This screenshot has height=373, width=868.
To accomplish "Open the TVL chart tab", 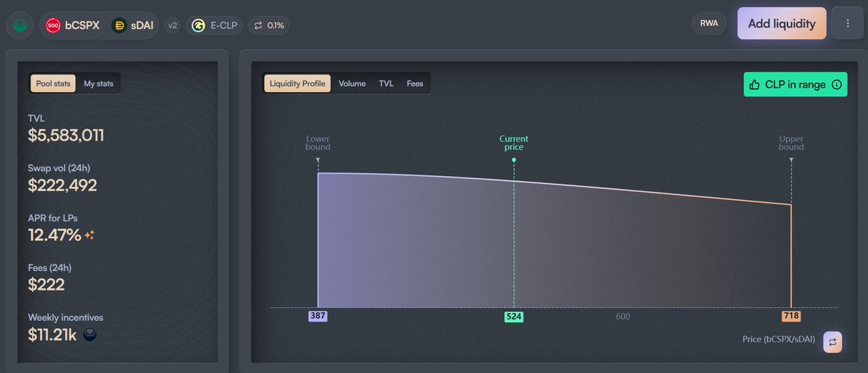I will coord(386,83).
